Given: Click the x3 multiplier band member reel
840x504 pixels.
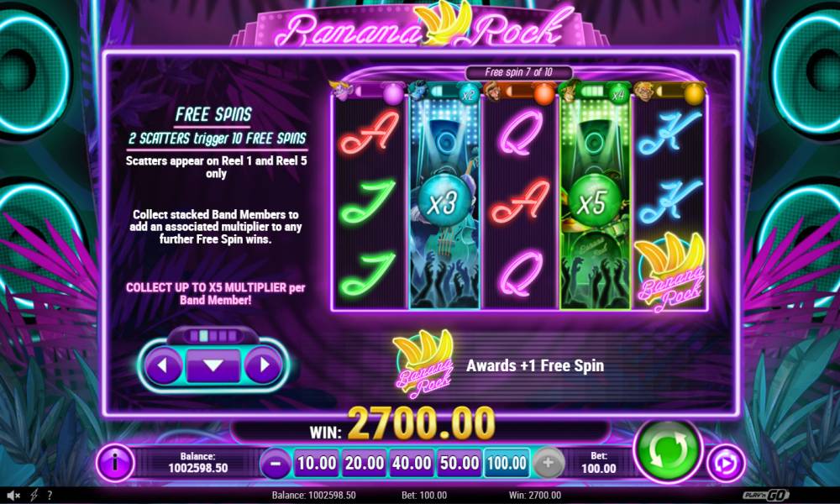Looking at the screenshot, I should click(444, 203).
